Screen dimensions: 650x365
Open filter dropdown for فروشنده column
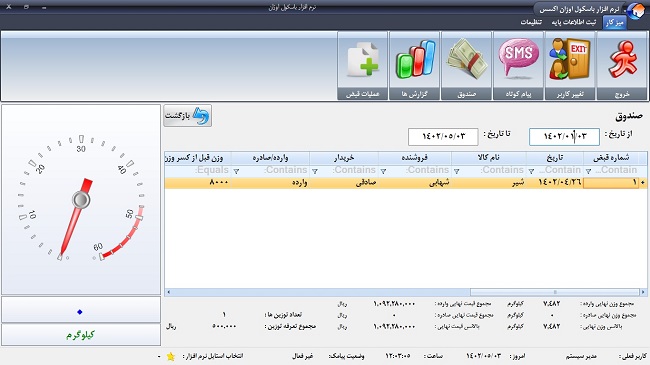pos(383,171)
